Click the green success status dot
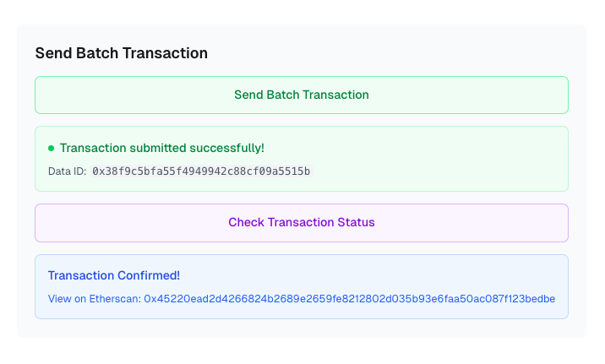The height and width of the screenshot is (364, 605). (x=51, y=149)
